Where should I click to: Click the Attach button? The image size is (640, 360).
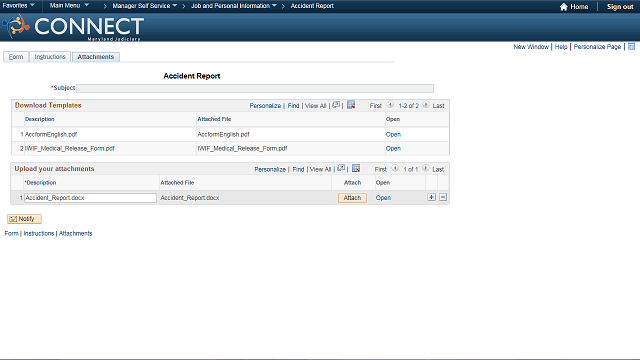tap(352, 198)
